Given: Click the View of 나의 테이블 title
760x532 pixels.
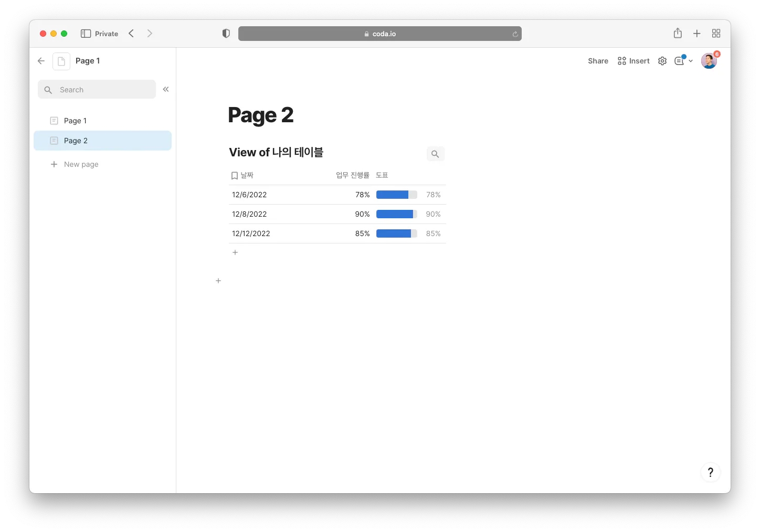Looking at the screenshot, I should coord(276,152).
